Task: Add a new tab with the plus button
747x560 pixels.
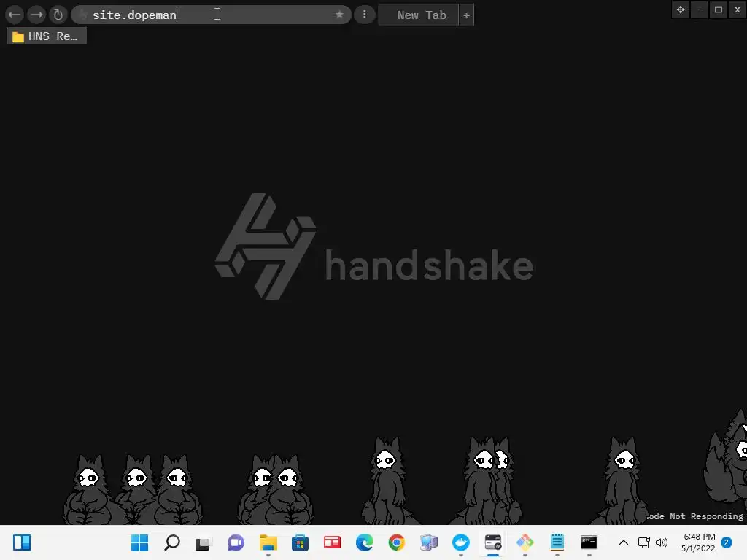Action: [x=466, y=15]
